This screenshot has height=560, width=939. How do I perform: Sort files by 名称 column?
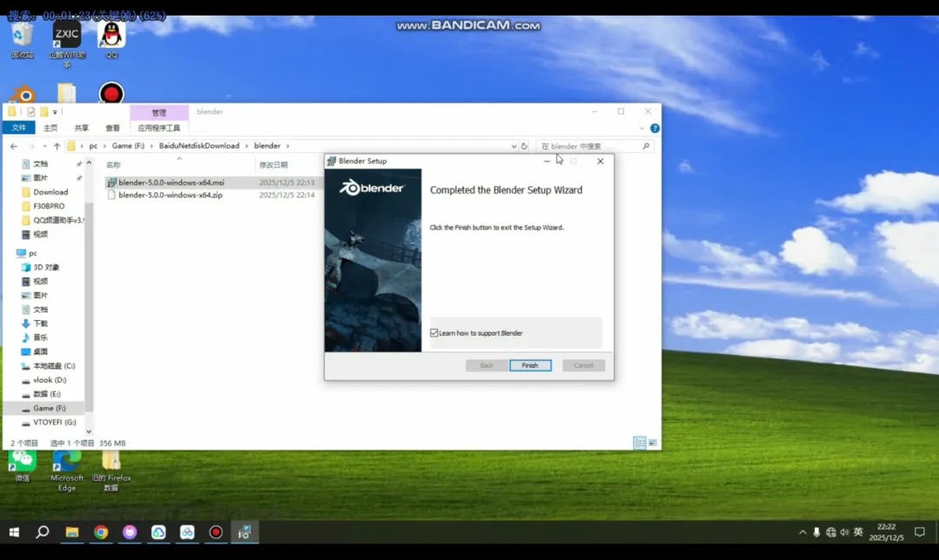pyautogui.click(x=113, y=164)
